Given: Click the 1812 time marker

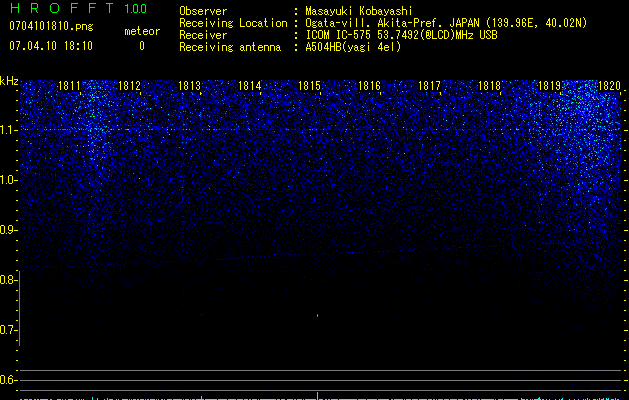Looking at the screenshot, I should 129,86.
